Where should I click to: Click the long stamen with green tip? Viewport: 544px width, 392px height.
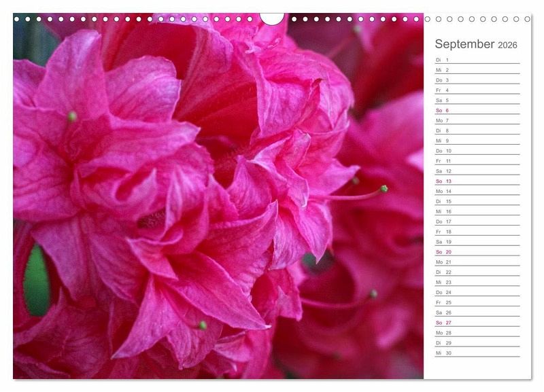click(360, 196)
